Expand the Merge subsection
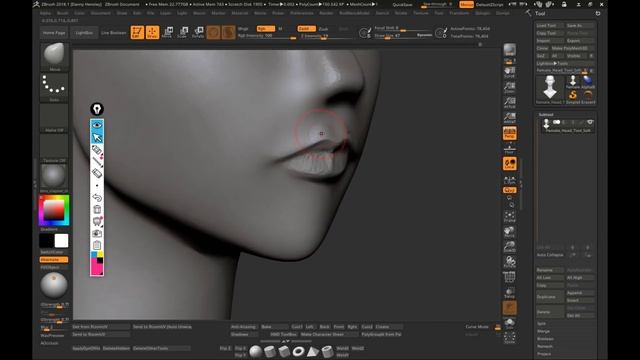This screenshot has width=640, height=360. pos(544,331)
